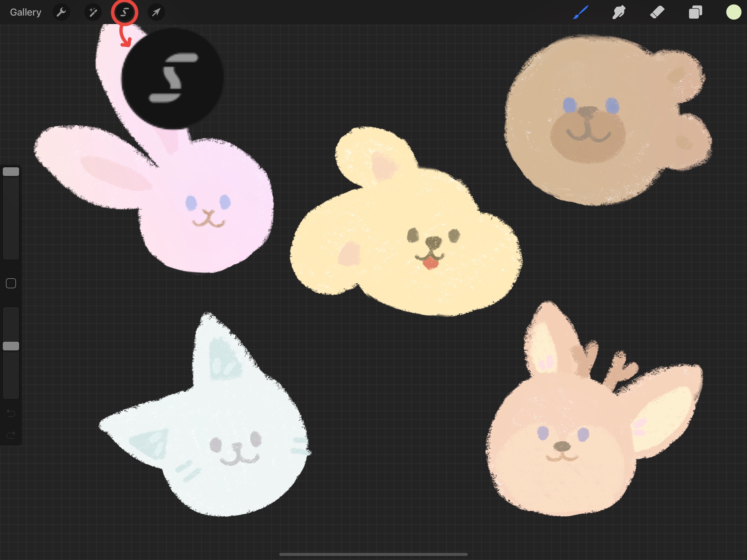Viewport: 747px width, 560px height.
Task: Activate the Selection S tool
Action: point(124,12)
